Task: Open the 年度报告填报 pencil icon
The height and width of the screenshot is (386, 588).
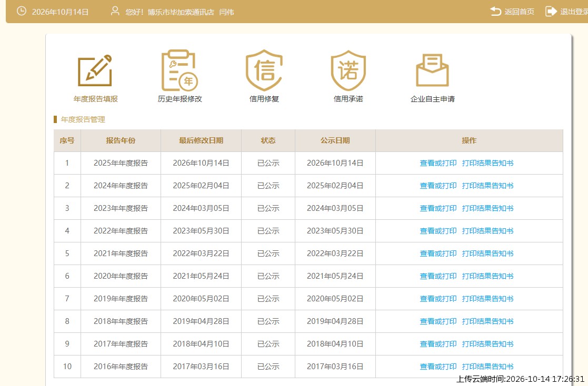Action: point(95,70)
